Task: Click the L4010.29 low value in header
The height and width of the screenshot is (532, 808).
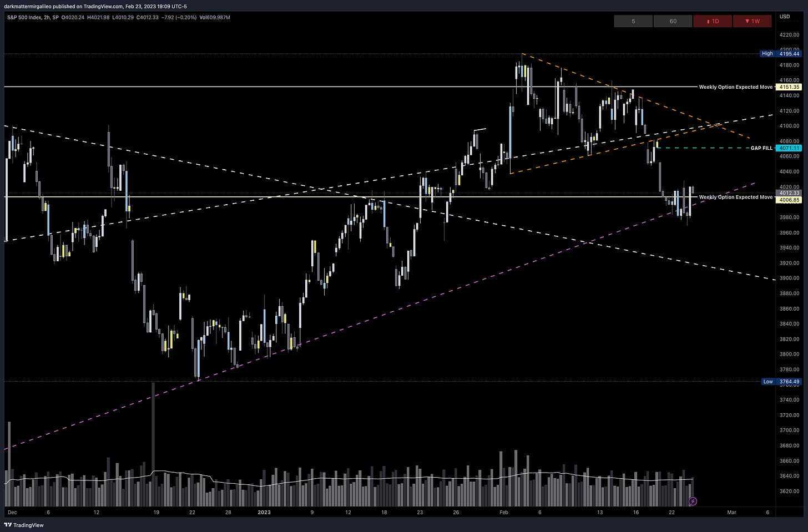Action: 123,17
